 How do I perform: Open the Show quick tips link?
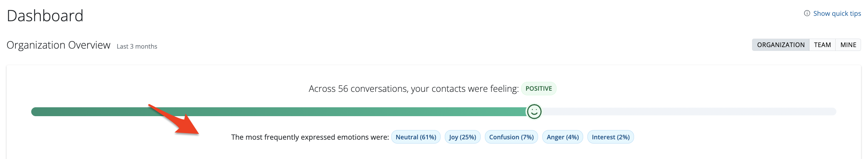(x=837, y=14)
